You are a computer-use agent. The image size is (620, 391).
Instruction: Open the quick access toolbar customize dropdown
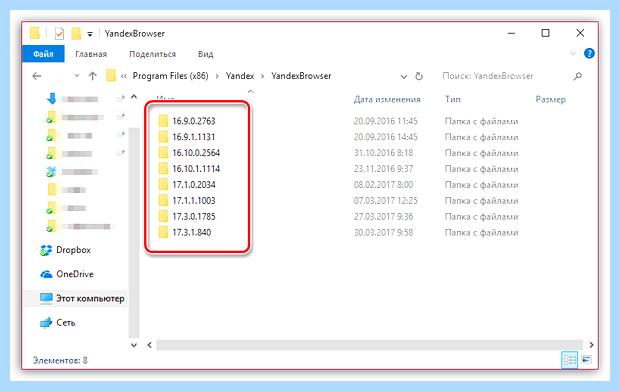coord(90,34)
